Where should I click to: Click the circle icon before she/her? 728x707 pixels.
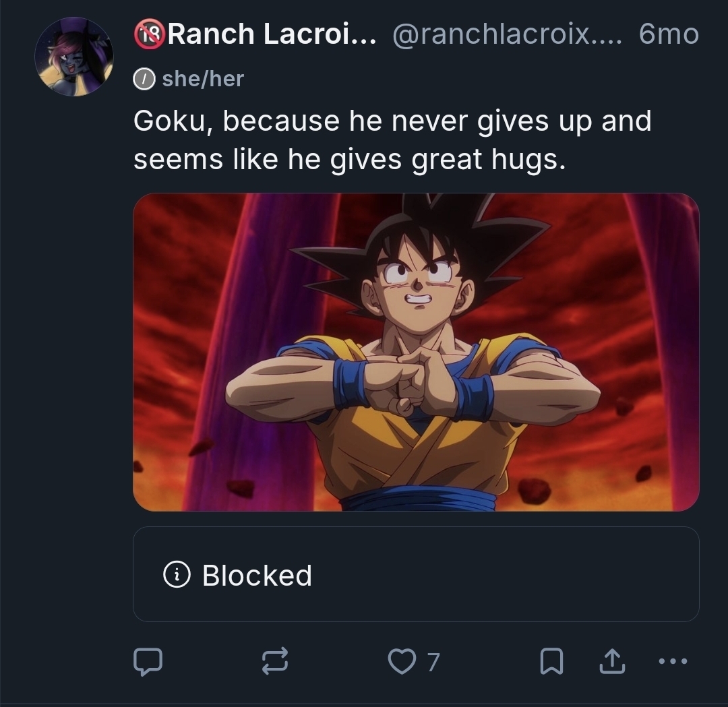click(144, 80)
